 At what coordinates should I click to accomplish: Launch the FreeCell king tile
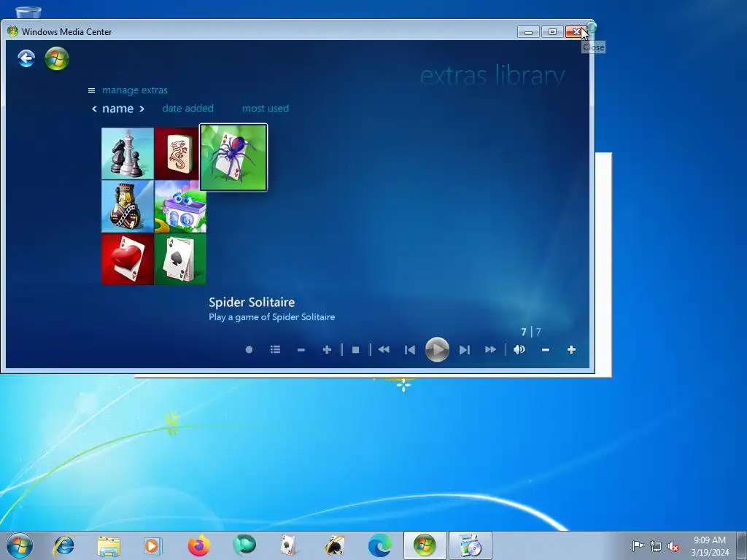point(127,206)
